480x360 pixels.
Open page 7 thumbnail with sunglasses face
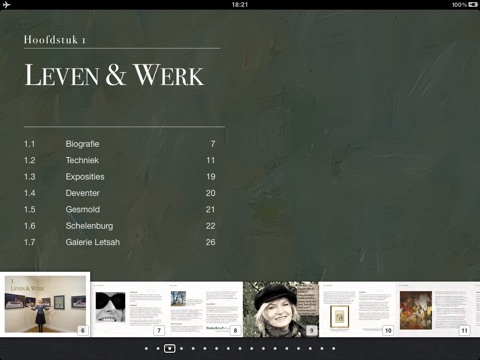pos(129,309)
